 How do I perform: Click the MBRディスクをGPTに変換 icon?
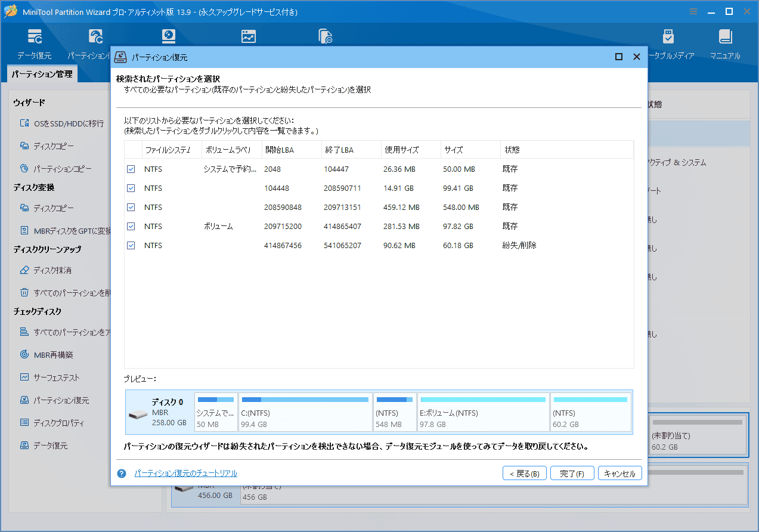(x=24, y=231)
